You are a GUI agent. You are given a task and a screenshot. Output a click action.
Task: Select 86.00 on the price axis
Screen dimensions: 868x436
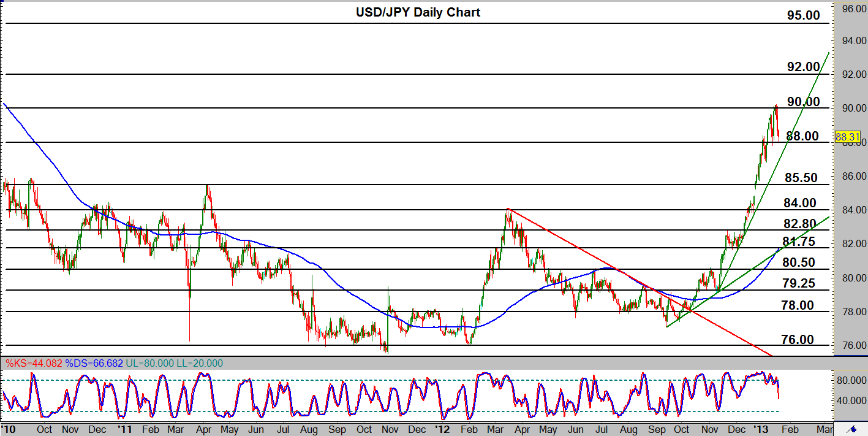click(x=853, y=176)
